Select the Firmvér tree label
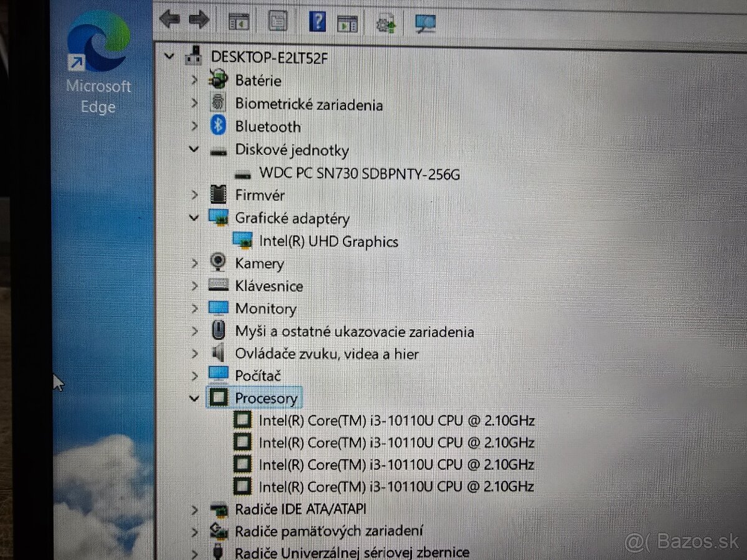 pos(260,195)
